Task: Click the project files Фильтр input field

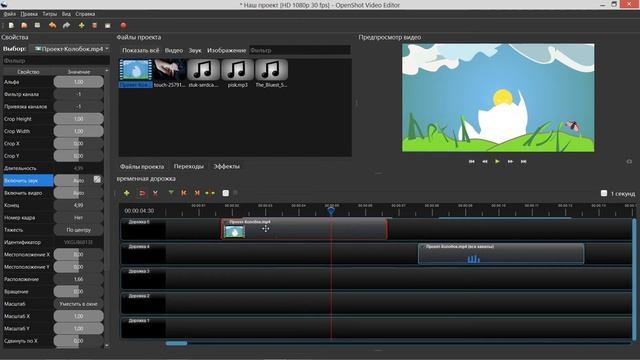Action: click(300, 50)
